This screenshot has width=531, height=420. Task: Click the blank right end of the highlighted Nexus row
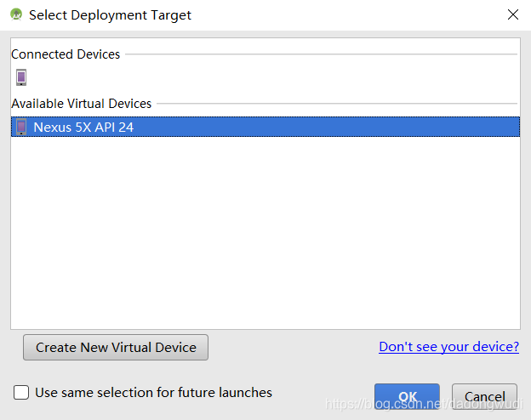coord(425,128)
